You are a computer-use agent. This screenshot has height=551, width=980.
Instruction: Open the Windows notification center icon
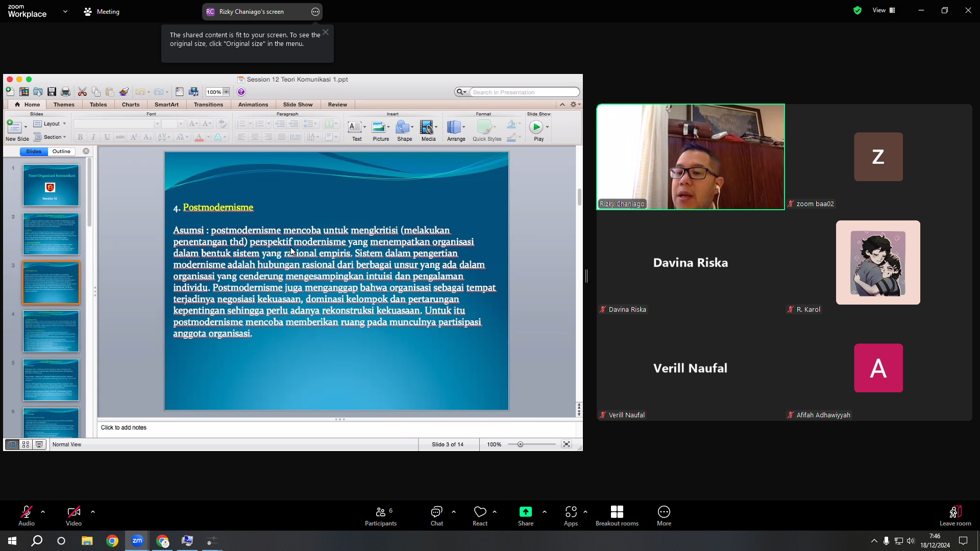coord(963,541)
